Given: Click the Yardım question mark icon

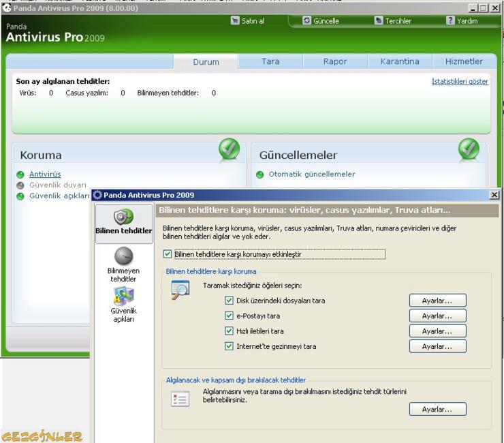Looking at the screenshot, I should pyautogui.click(x=450, y=20).
